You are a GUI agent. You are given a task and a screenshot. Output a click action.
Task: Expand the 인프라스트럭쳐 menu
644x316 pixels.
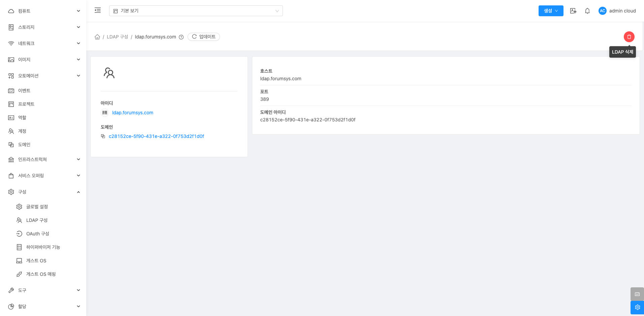[44, 160]
